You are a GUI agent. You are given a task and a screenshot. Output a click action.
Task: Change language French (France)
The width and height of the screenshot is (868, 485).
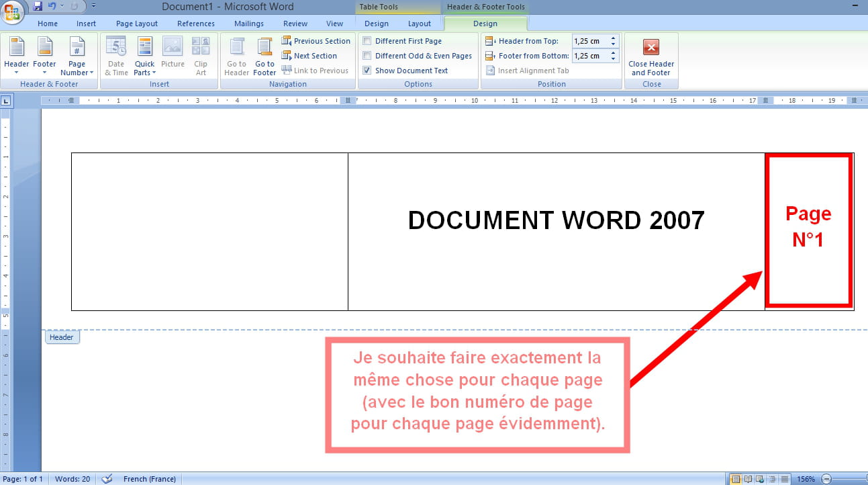pos(149,479)
